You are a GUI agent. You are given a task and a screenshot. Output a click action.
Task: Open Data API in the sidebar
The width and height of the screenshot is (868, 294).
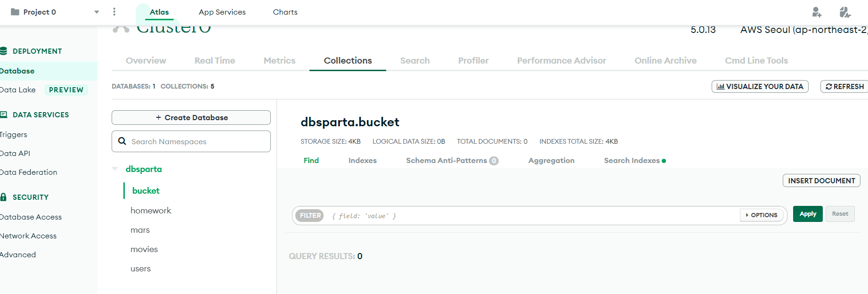click(15, 154)
